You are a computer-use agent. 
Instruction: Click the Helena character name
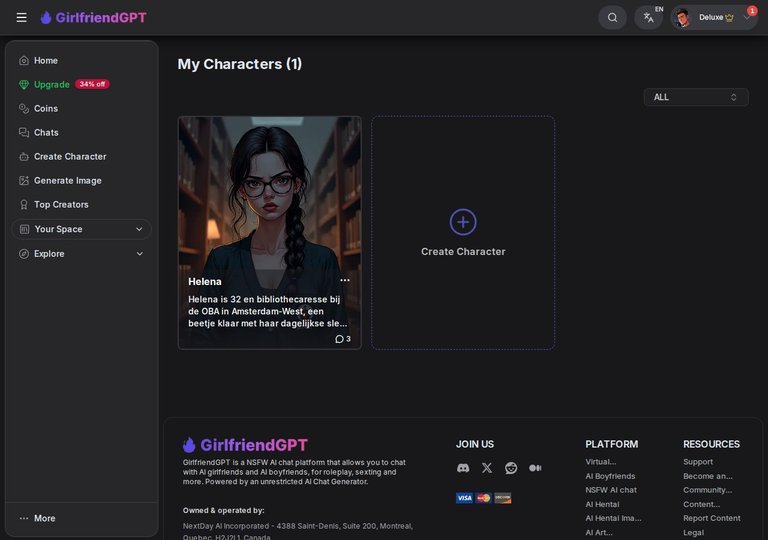[x=205, y=282]
